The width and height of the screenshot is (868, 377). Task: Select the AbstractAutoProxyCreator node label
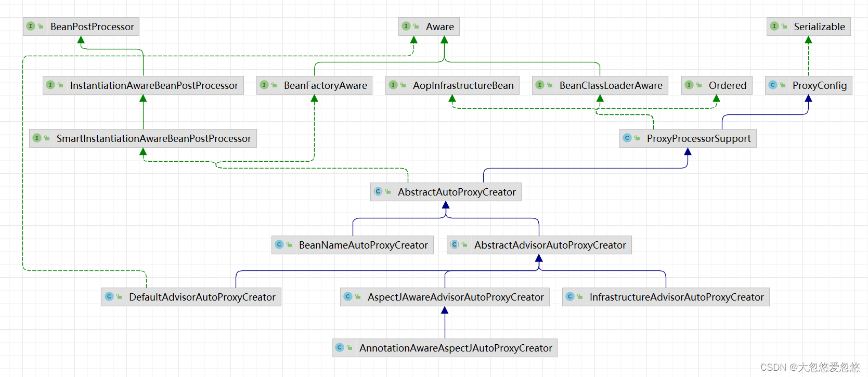(457, 192)
